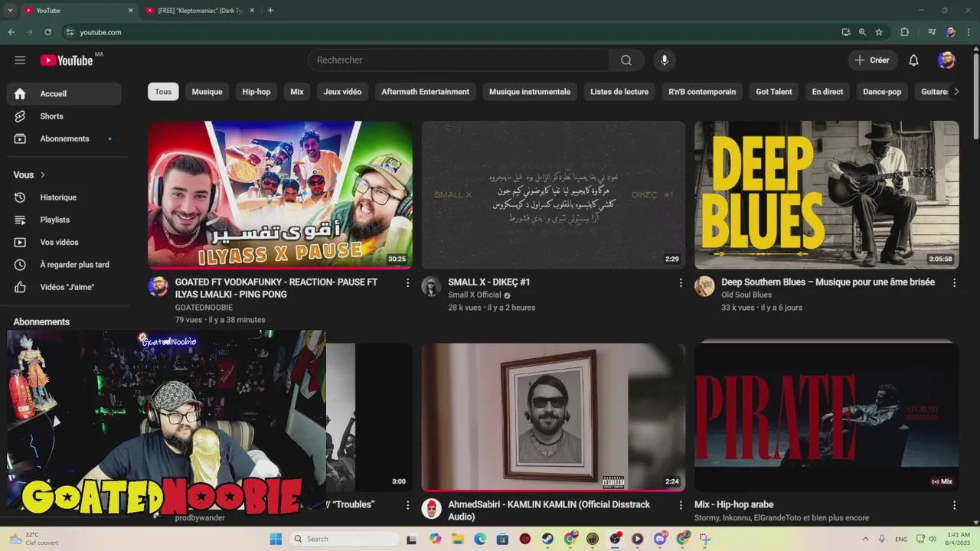980x551 pixels.
Task: Open the SMALL X - DIKEÇ #1 title link
Action: (489, 282)
